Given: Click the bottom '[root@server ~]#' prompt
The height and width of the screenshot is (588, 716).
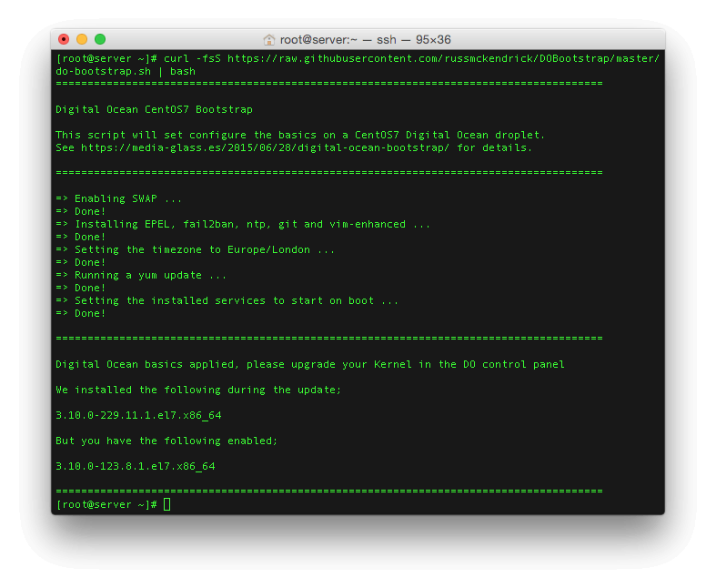Looking at the screenshot, I should 106,505.
